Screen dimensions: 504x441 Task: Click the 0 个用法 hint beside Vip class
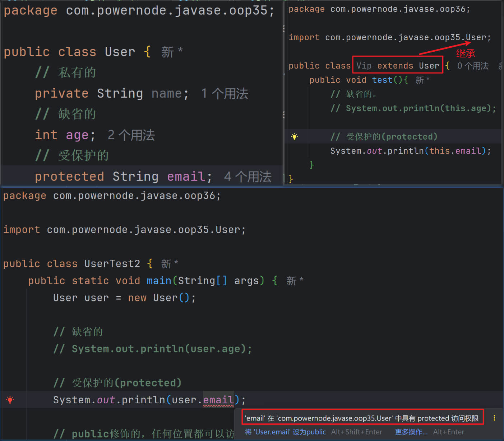(x=473, y=66)
